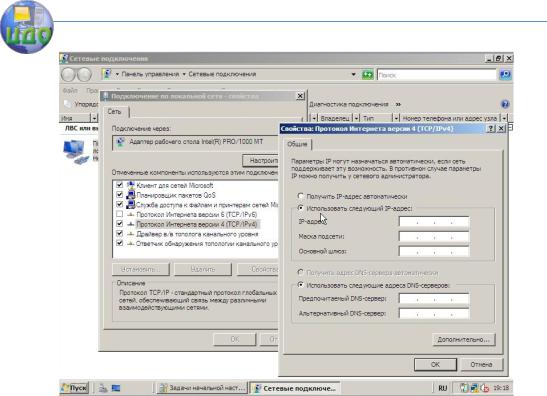
Task: Click the Установить... button
Action: (x=141, y=269)
